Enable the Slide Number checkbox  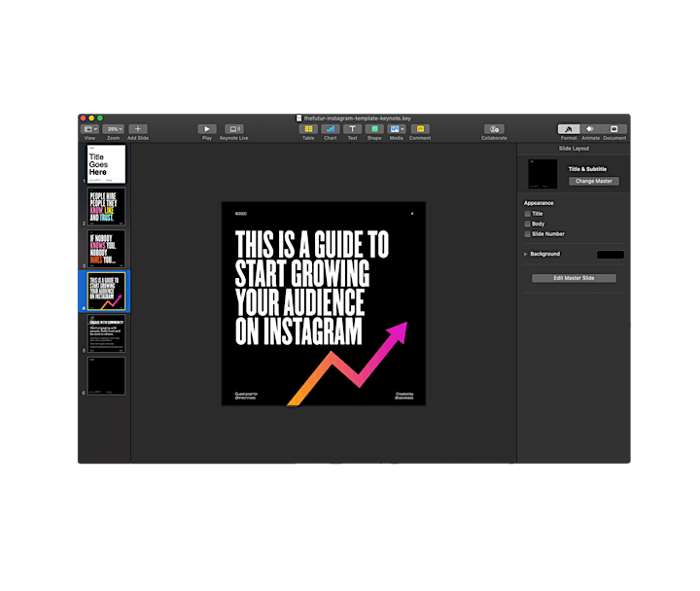point(528,234)
